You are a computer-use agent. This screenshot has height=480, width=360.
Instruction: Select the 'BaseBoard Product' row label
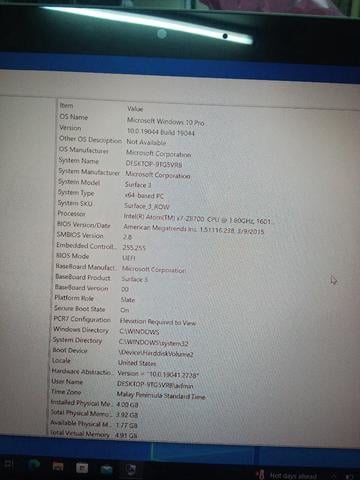point(83,277)
